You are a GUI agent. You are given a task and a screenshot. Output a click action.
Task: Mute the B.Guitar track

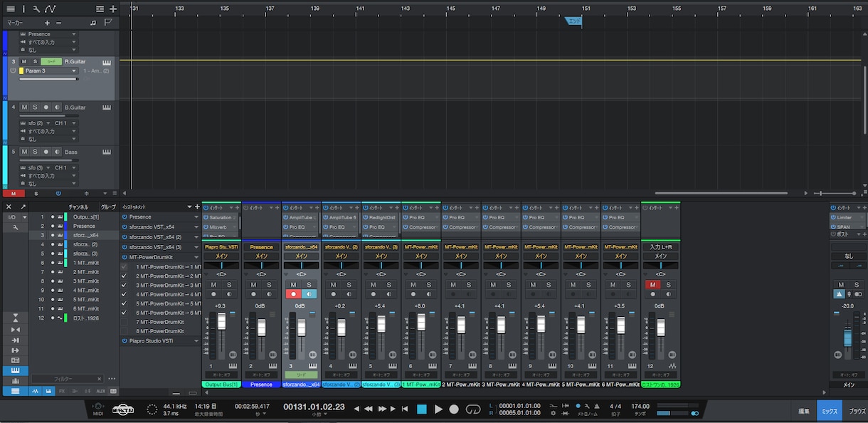pos(24,107)
